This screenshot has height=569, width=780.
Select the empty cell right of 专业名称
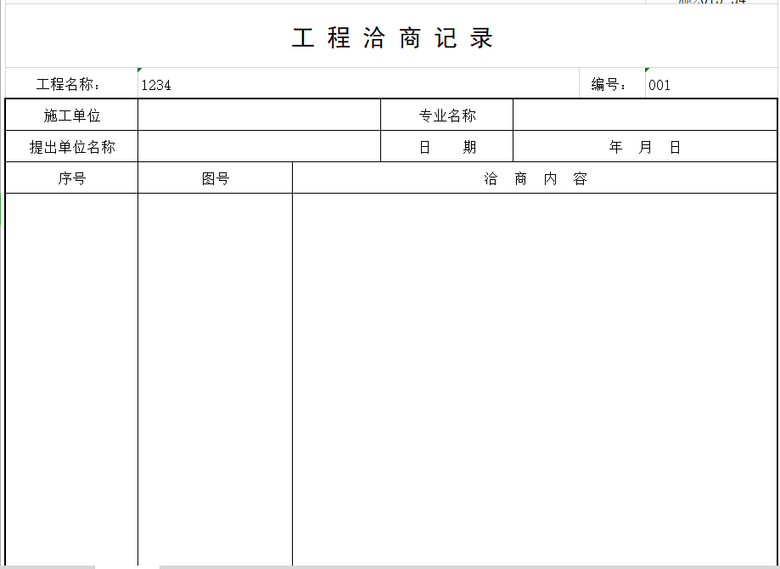click(x=644, y=116)
